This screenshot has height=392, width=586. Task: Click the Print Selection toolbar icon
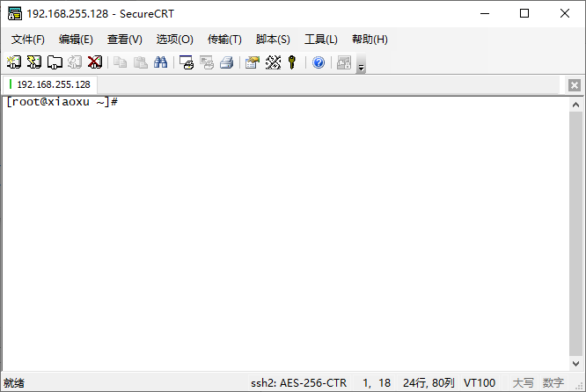pos(206,62)
